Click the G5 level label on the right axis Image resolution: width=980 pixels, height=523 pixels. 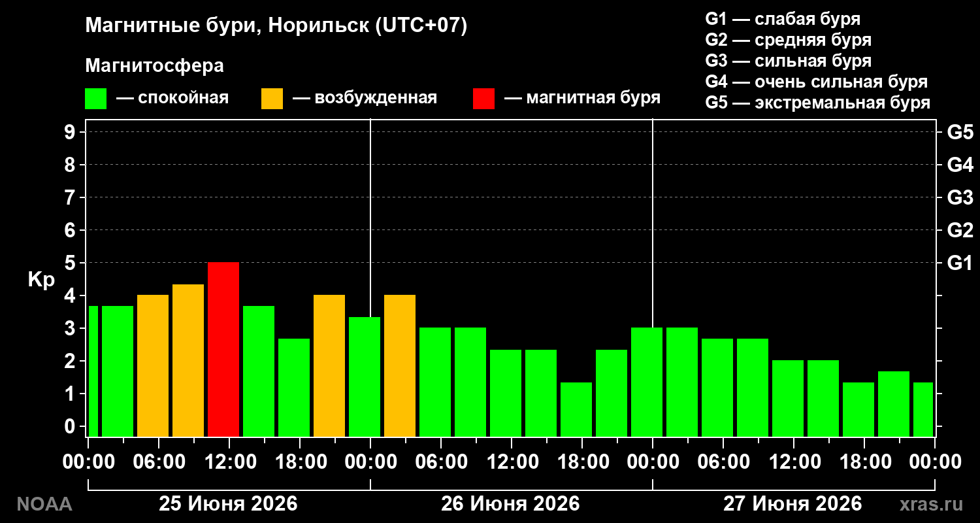click(x=960, y=132)
